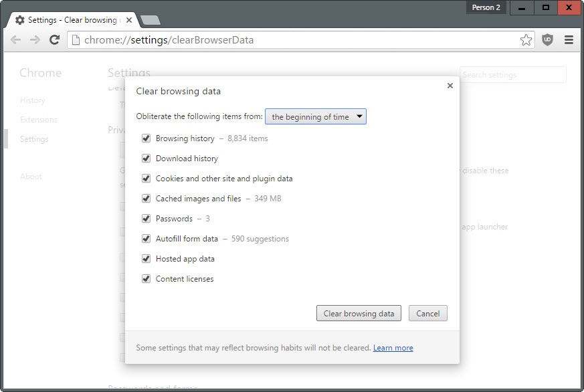Image resolution: width=584 pixels, height=392 pixels.
Task: Uncheck the Download history option
Action: pyautogui.click(x=146, y=159)
